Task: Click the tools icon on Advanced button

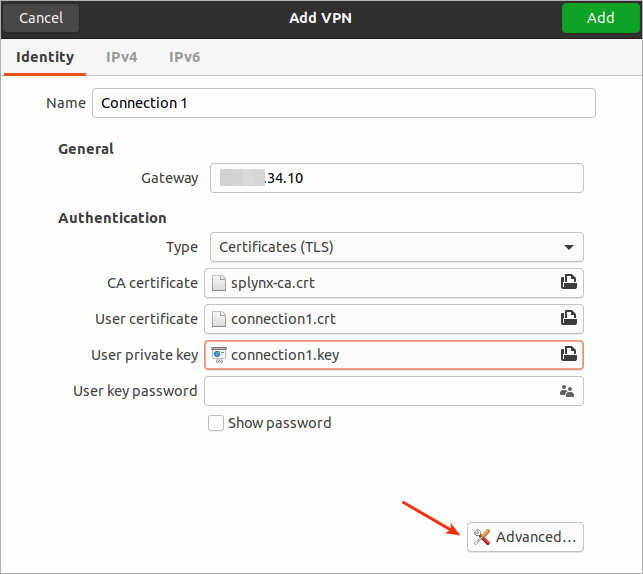Action: (482, 537)
